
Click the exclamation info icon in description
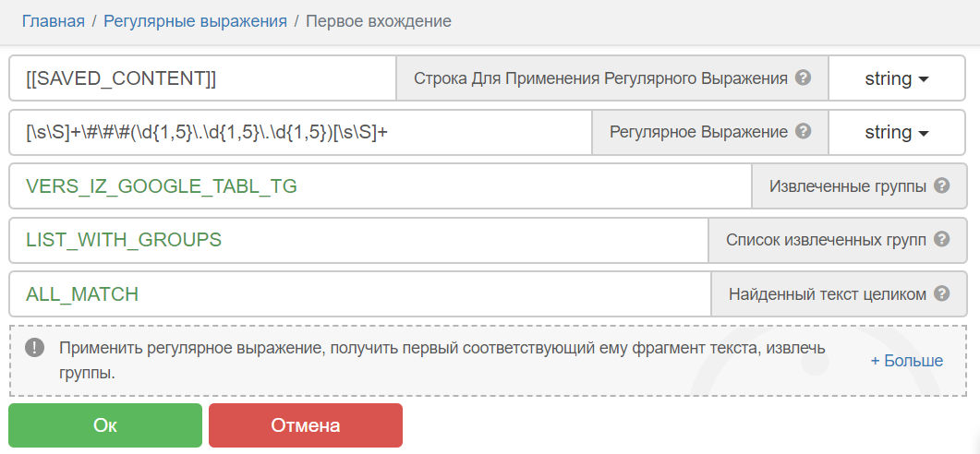(35, 348)
